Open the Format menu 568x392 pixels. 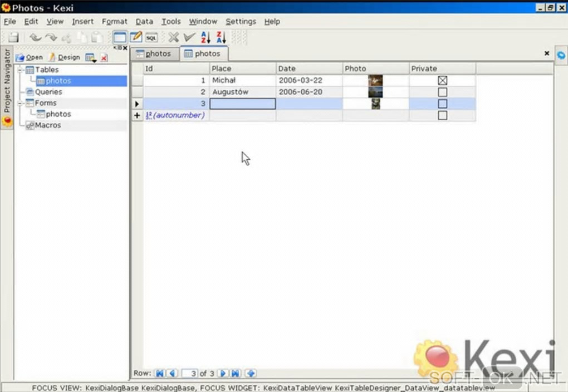(115, 21)
